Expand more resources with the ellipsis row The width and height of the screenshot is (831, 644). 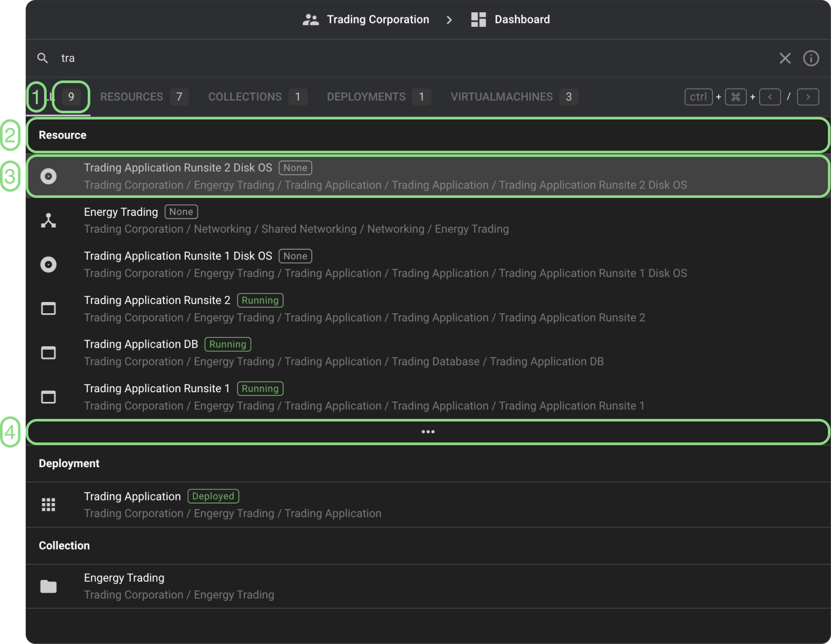coord(428,432)
